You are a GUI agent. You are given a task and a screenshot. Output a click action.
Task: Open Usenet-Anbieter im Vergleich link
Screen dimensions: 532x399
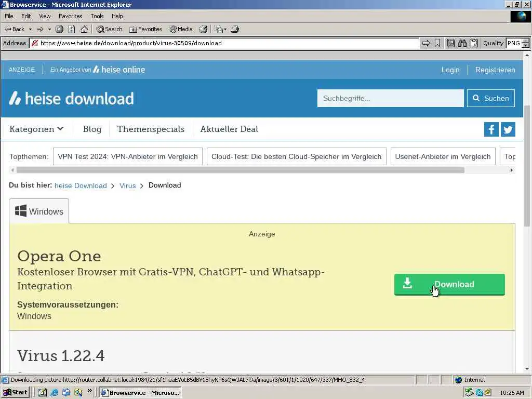[443, 156]
